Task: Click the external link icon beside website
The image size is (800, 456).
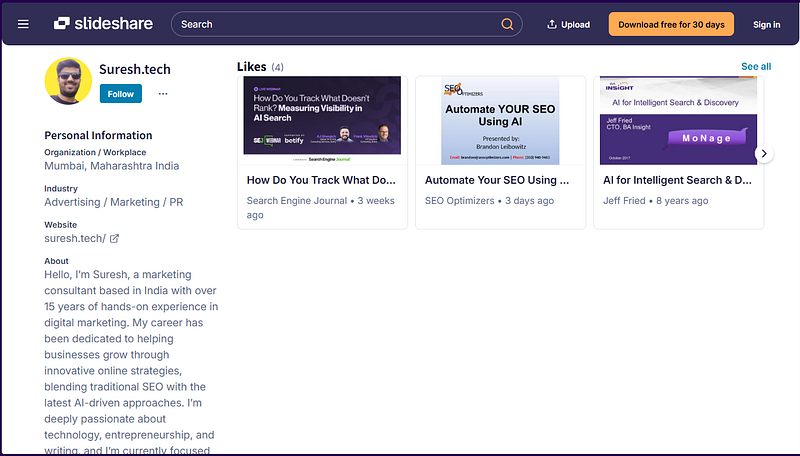Action: click(x=114, y=238)
